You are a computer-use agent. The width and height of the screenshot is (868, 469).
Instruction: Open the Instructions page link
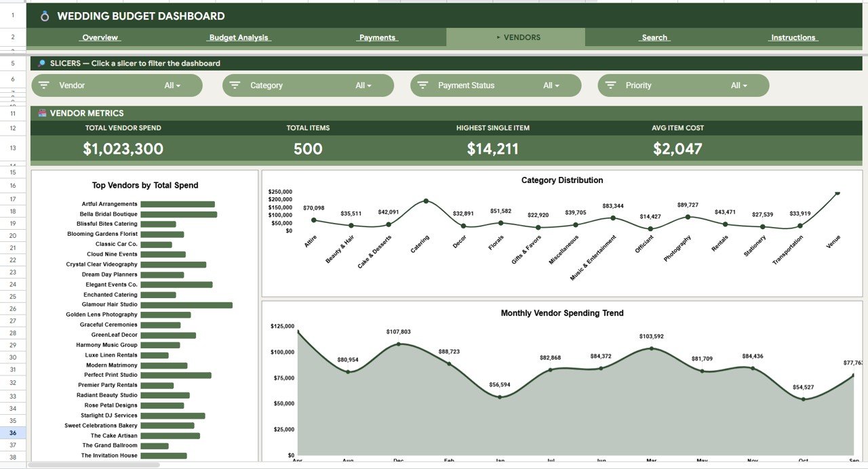coord(793,37)
